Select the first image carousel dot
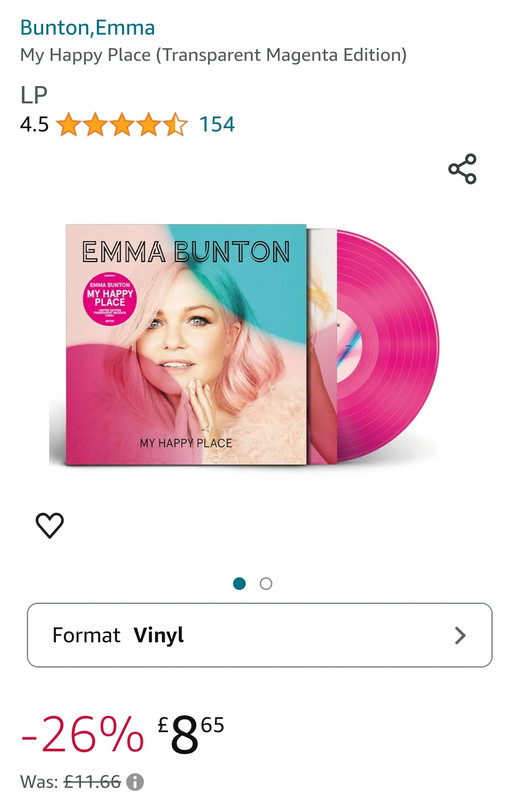Image resolution: width=505 pixels, height=800 pixels. (x=239, y=583)
